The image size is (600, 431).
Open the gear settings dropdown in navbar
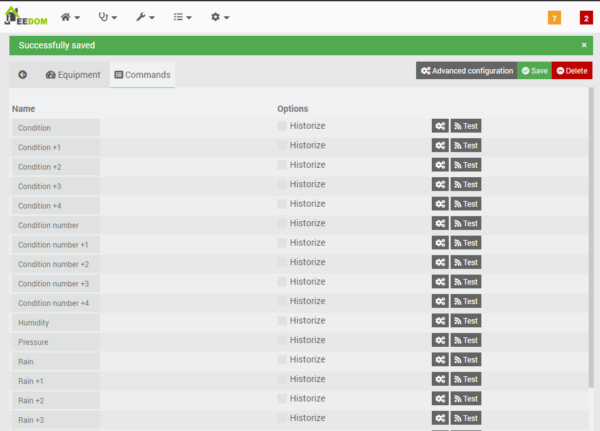219,17
